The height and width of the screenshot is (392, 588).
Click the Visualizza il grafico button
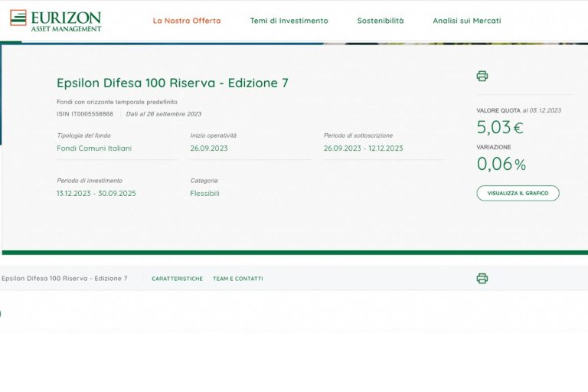tap(518, 193)
